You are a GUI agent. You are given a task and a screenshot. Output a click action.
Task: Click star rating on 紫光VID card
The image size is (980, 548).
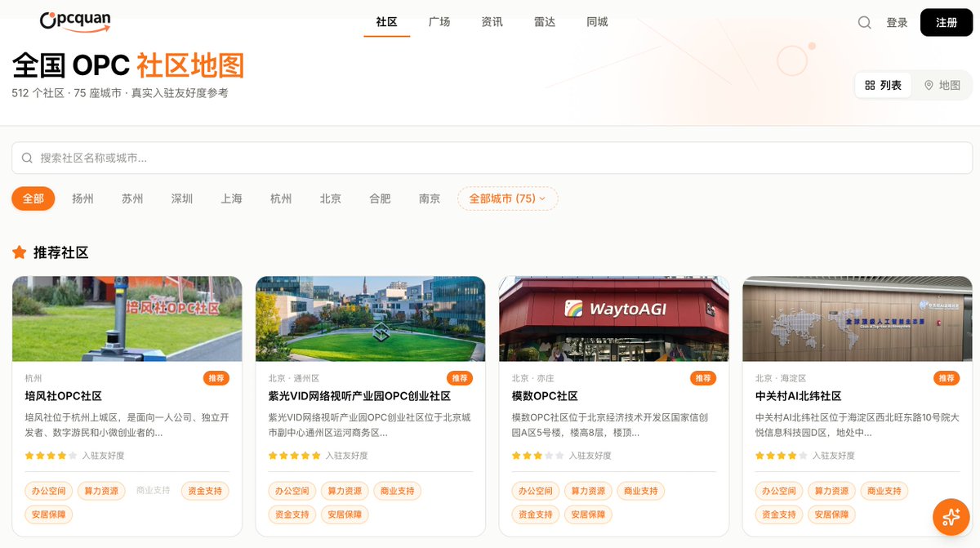pyautogui.click(x=295, y=456)
